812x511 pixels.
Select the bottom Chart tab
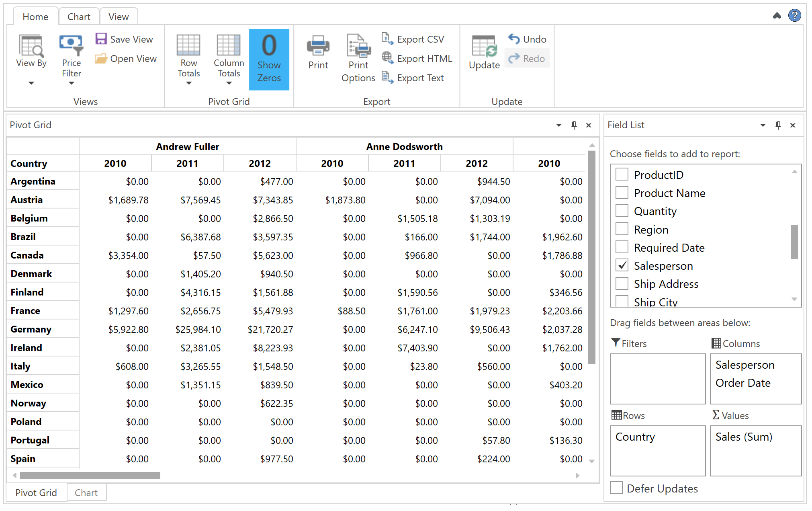tap(86, 493)
